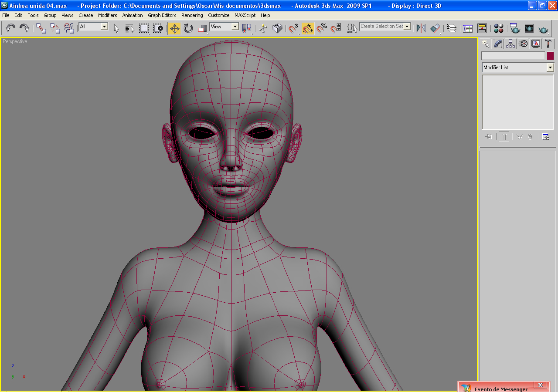Open the Customize menu

coord(219,15)
